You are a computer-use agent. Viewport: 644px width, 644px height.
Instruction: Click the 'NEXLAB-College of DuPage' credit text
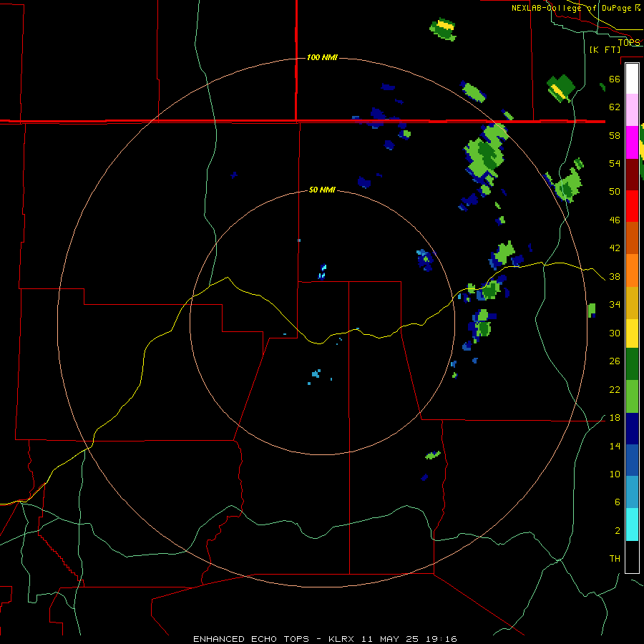[x=572, y=8]
